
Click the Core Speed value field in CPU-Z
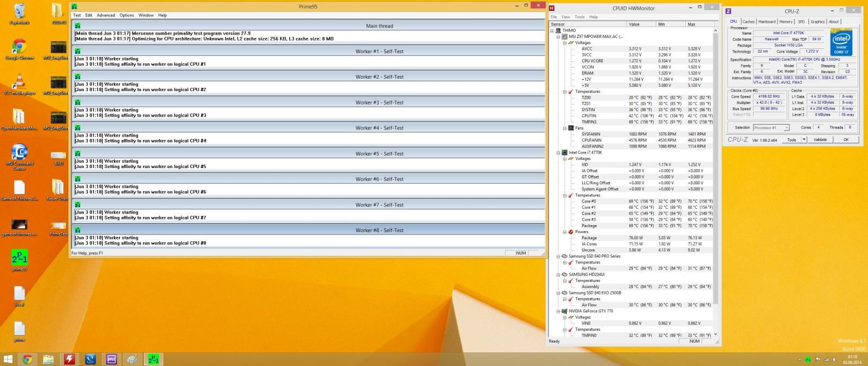pos(768,97)
